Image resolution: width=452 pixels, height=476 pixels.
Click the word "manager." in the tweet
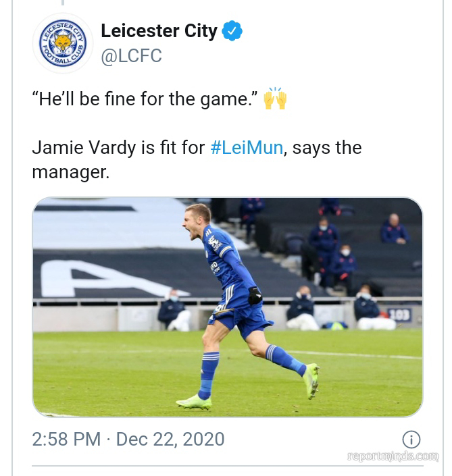pyautogui.click(x=70, y=171)
